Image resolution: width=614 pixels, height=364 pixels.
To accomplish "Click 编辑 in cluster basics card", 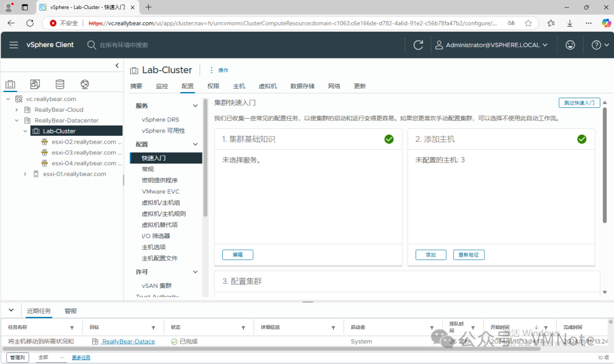I will (238, 254).
